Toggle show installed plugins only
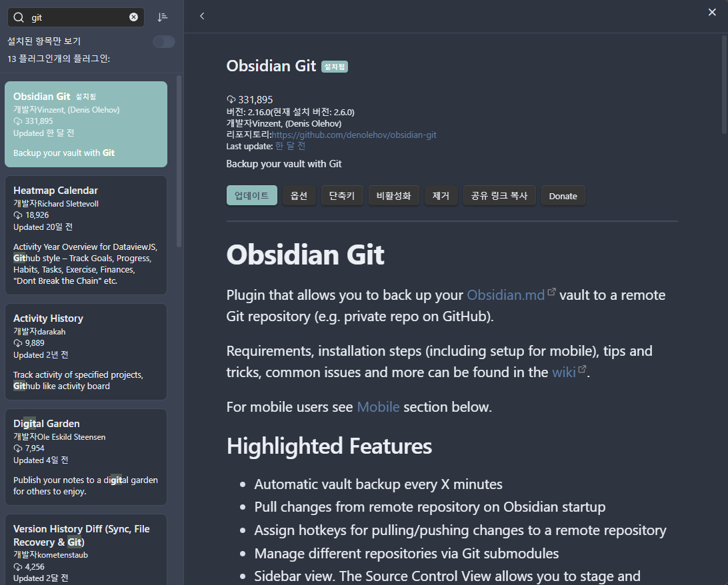 pos(164,42)
